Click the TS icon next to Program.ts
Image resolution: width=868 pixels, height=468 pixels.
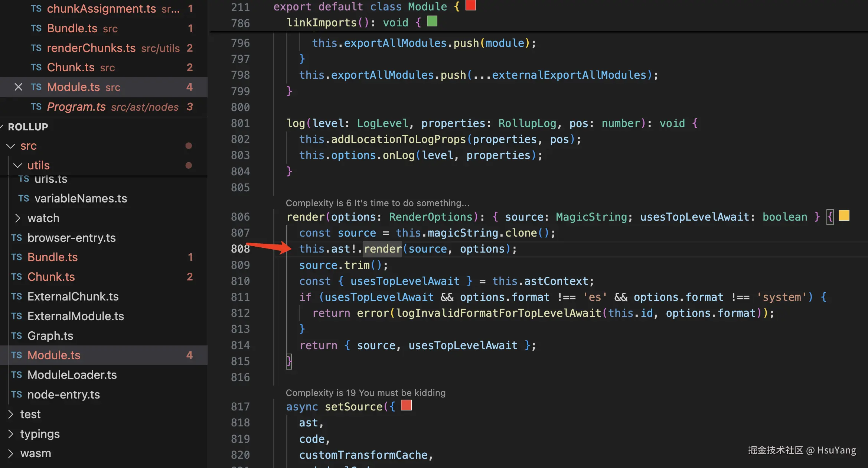click(36, 107)
